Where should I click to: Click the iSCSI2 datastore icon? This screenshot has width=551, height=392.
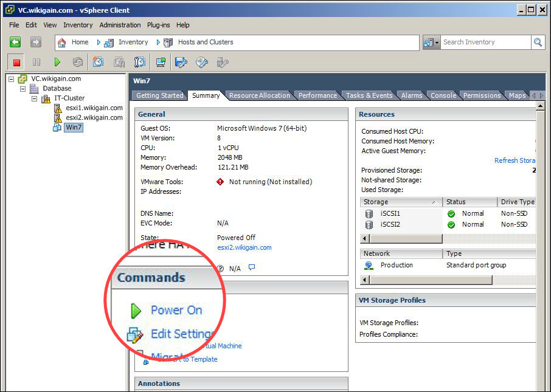click(369, 224)
